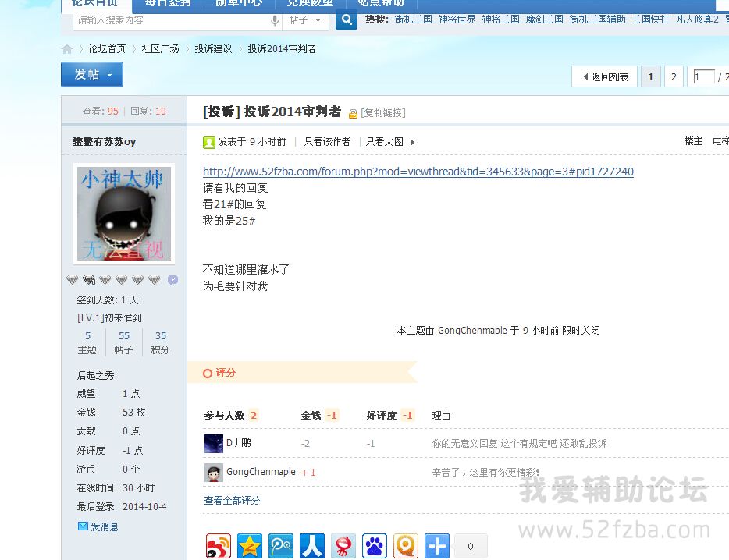
Task: Click DJ鹏 rater avatar
Action: tap(213, 443)
